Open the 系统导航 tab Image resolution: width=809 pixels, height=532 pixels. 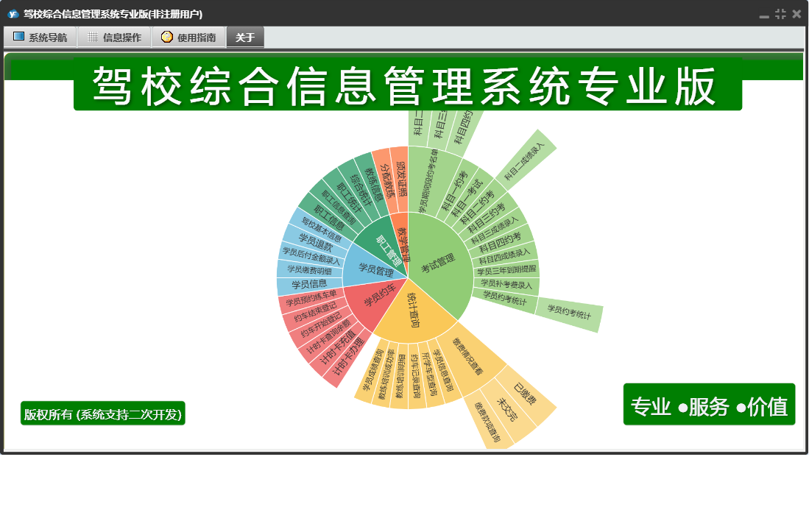pyautogui.click(x=40, y=37)
